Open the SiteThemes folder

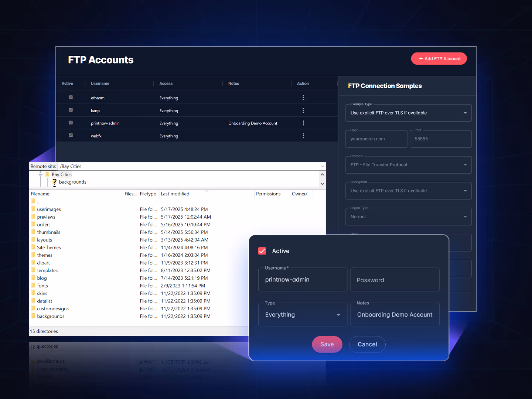49,247
